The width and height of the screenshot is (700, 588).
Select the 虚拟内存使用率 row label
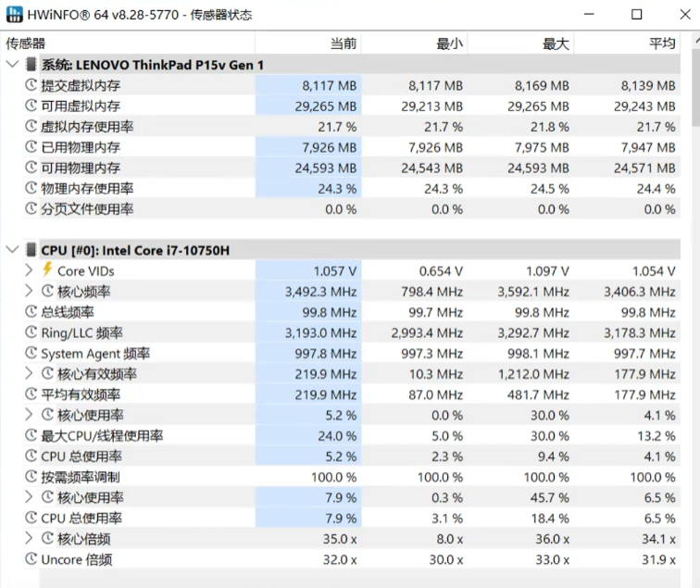tap(87, 126)
